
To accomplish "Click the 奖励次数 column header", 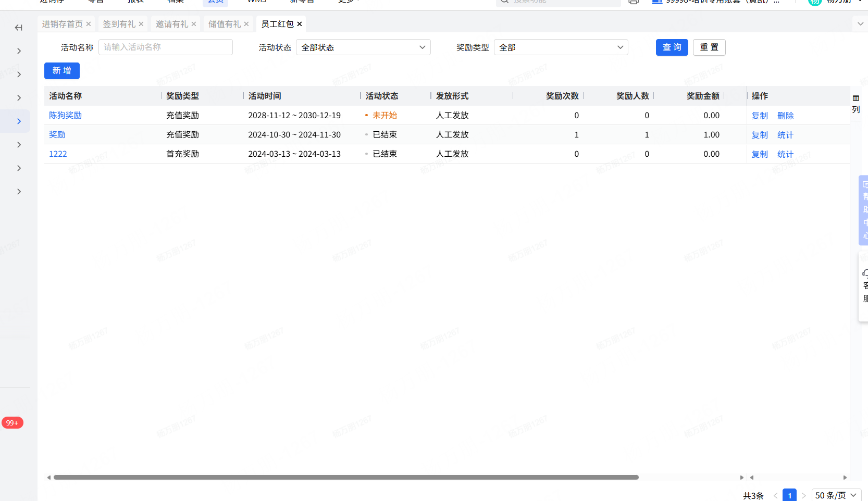I will [x=563, y=96].
